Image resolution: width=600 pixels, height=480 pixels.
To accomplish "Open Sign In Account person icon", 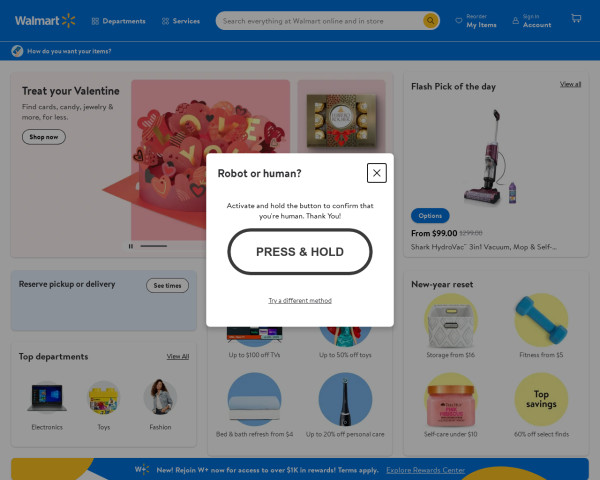I will pyautogui.click(x=515, y=21).
